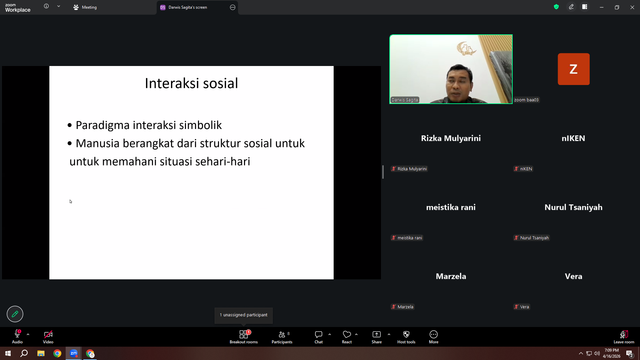Open the Chat panel
The width and height of the screenshot is (640, 360).
pos(319,337)
